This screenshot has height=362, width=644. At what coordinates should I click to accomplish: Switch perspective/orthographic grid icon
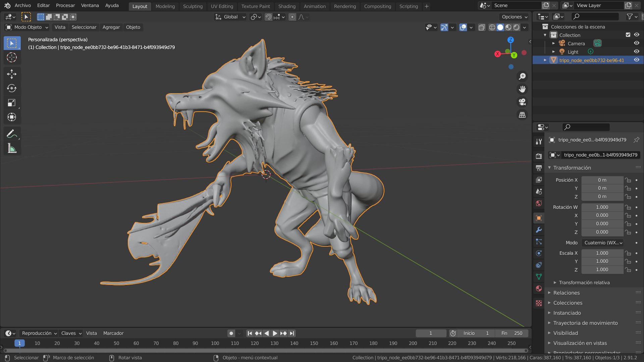click(522, 115)
